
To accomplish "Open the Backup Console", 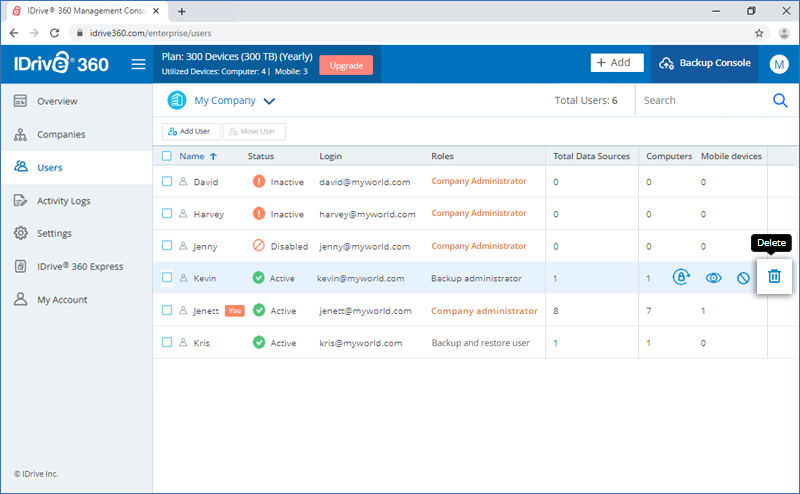I will 705,63.
